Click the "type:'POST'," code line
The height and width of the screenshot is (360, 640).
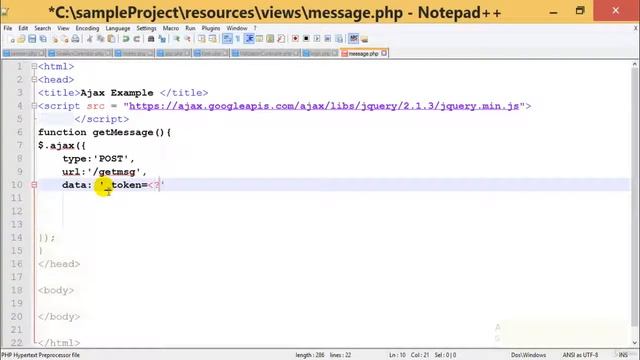pos(98,158)
